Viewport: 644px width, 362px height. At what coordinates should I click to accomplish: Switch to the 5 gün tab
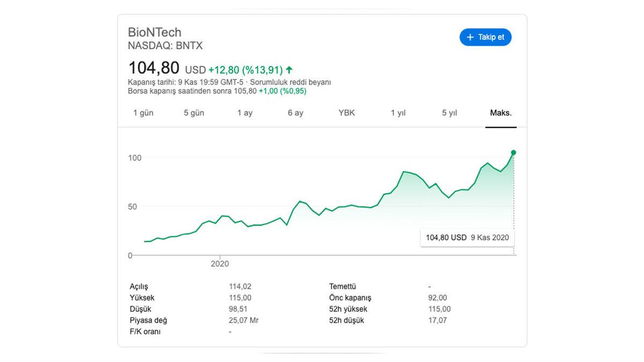coord(194,113)
